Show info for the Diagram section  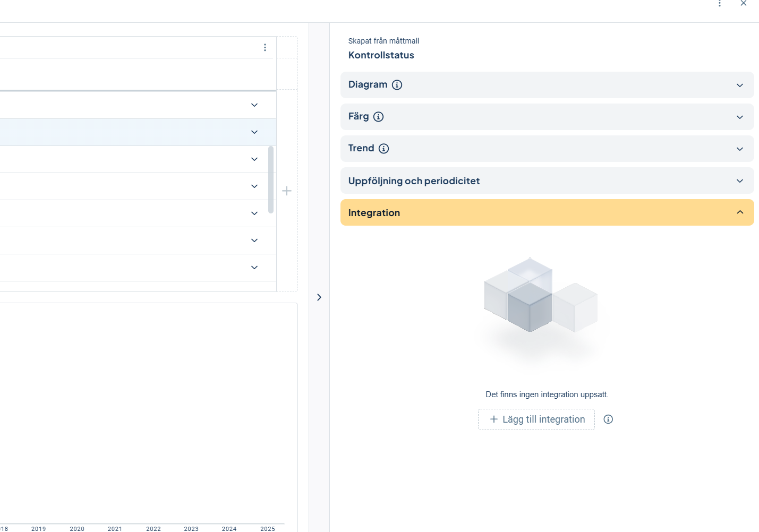pyautogui.click(x=397, y=85)
